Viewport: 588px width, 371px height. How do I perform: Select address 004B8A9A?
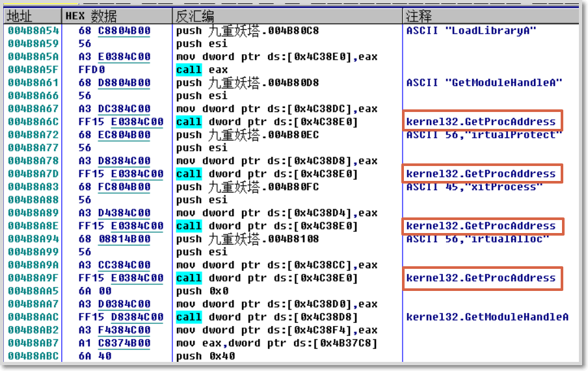coord(33,265)
